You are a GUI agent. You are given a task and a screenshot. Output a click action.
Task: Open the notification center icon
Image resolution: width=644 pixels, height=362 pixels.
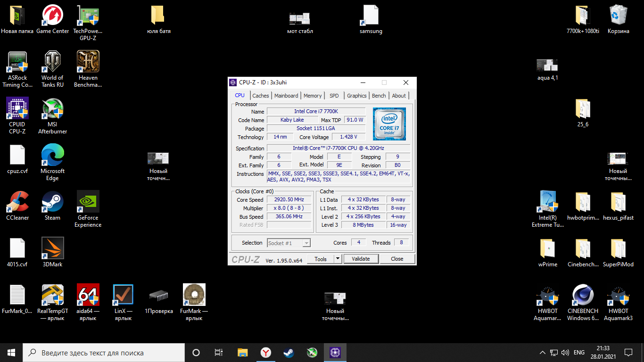628,353
